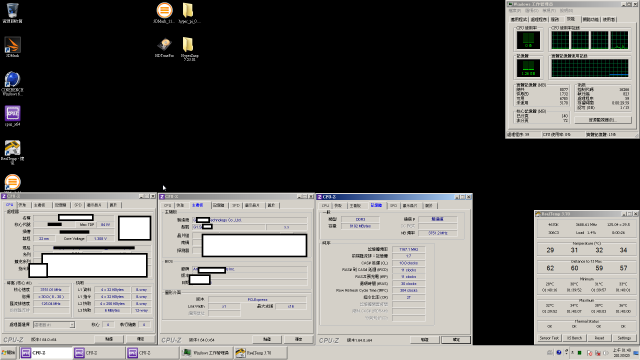Viewport: 640px width, 360px height.
Task: Open the CPU tab in the memory CPU-Z window
Action: [325, 205]
